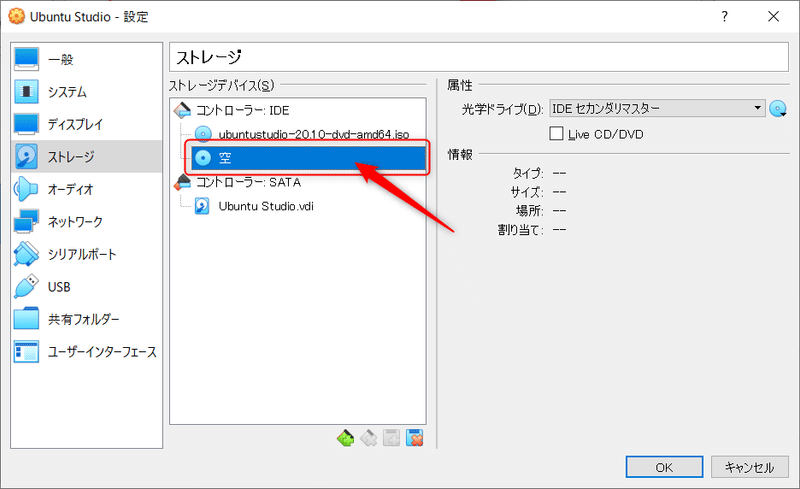Screen dimensions: 800x489
Task: Click the キャンセル button
Action: (749, 467)
